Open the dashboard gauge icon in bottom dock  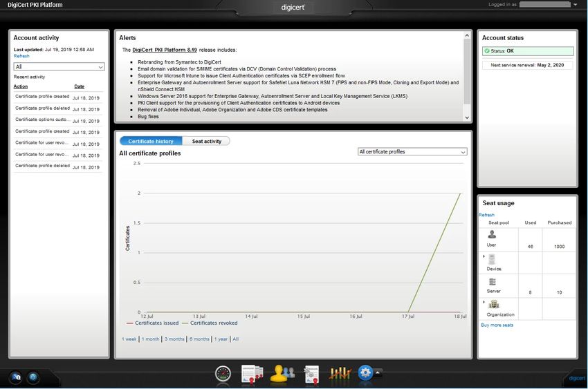(223, 373)
